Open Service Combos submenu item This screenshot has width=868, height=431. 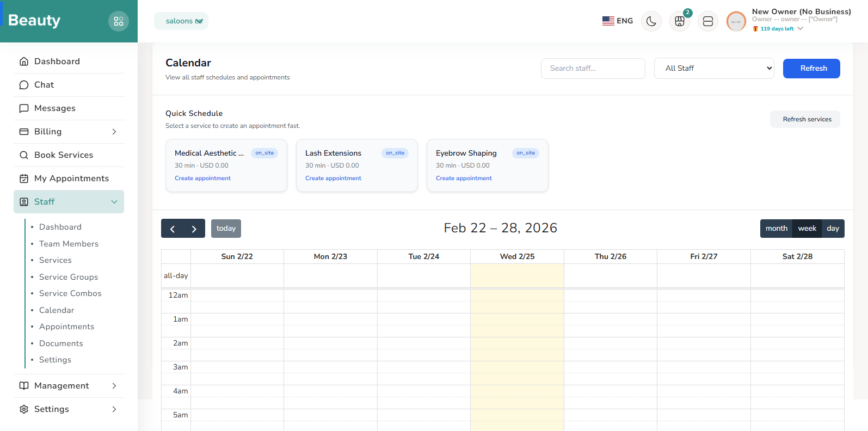pos(70,293)
